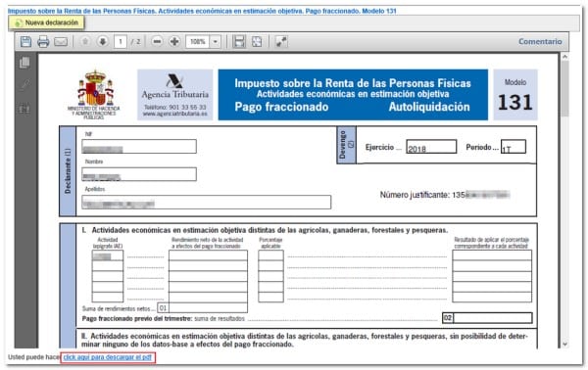Switch to read mode with the expand-arrows icon
The image size is (588, 370).
281,41
